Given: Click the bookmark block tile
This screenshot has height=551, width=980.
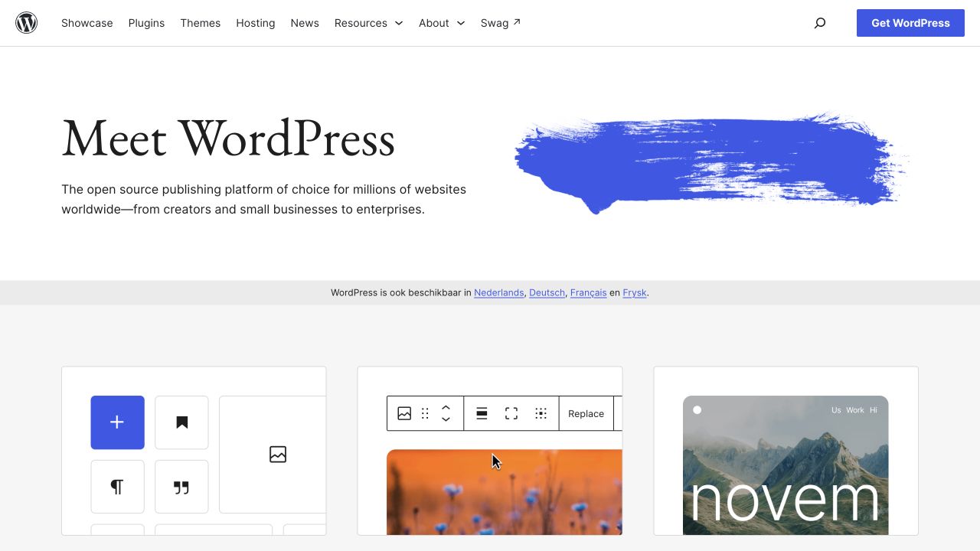Looking at the screenshot, I should click(181, 422).
